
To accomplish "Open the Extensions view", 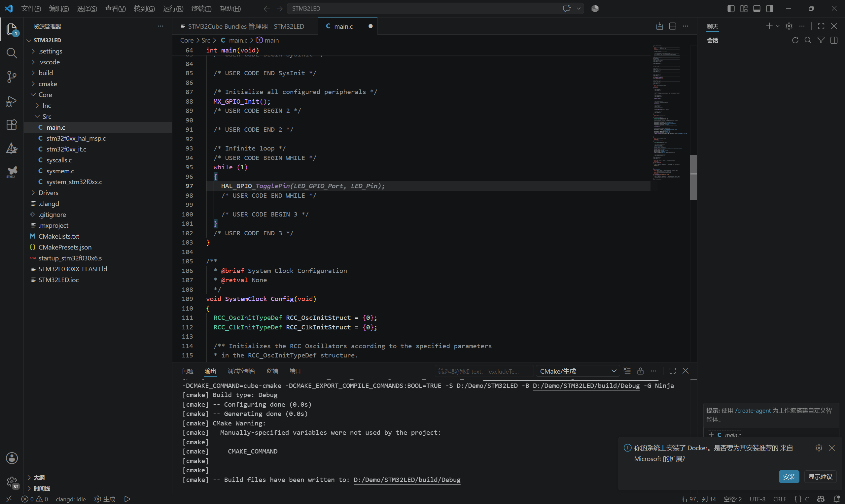I will coord(12,125).
